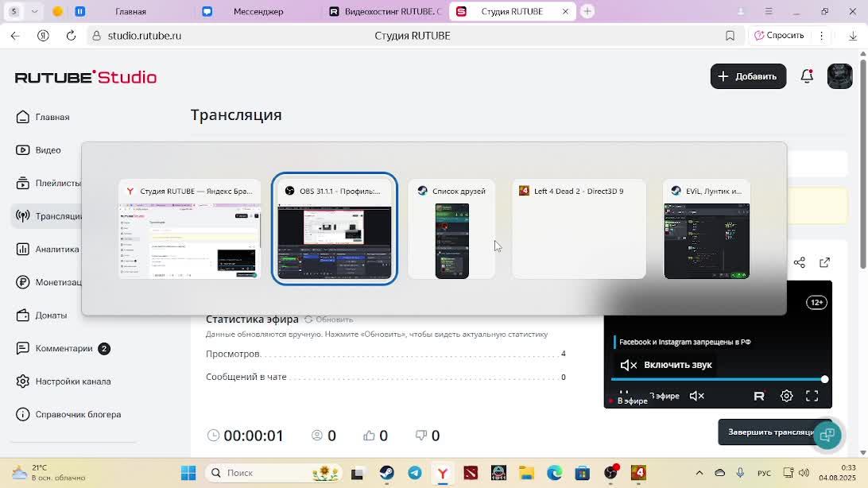The image size is (868, 488).
Task: Click the taskbar search box Поиск
Action: [x=273, y=473]
